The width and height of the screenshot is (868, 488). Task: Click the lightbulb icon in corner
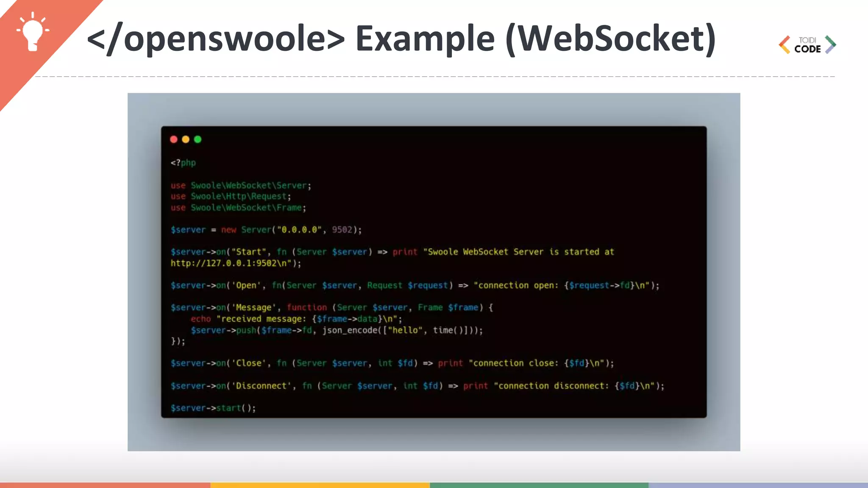click(x=33, y=31)
